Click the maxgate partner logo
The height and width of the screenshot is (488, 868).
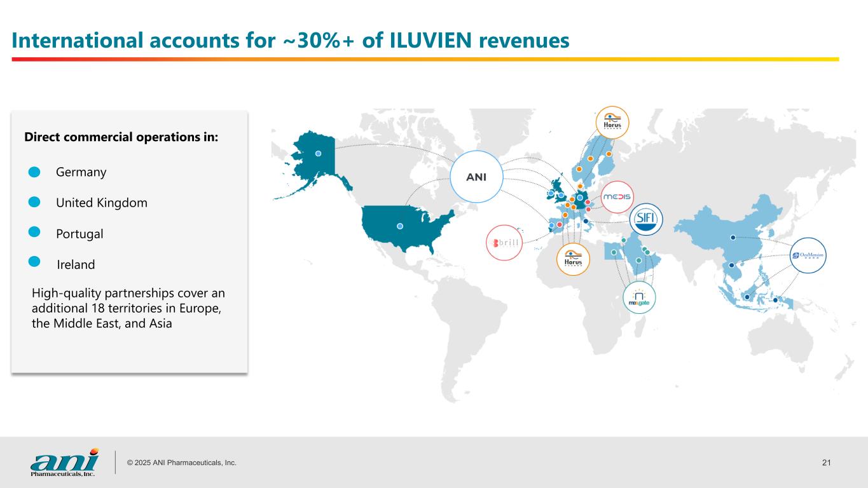[639, 297]
